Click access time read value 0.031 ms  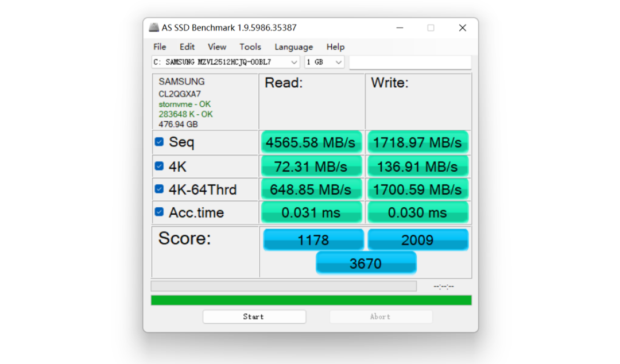(311, 212)
